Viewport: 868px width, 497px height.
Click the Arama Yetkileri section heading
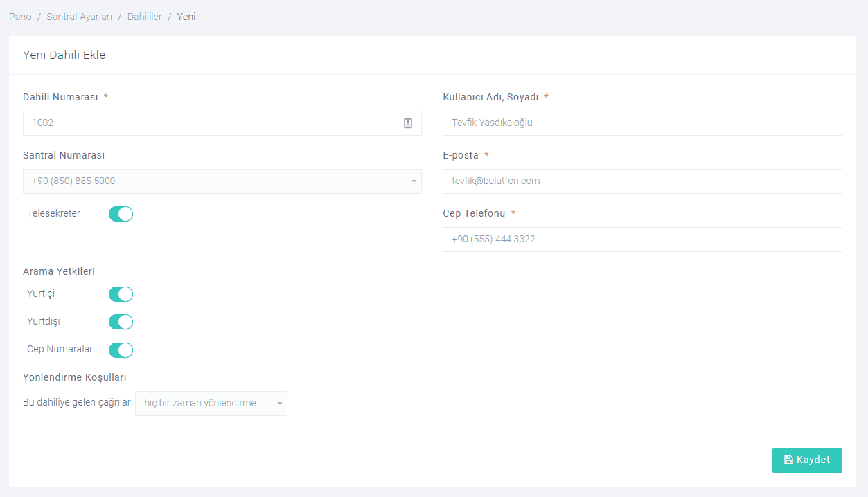[x=59, y=271]
